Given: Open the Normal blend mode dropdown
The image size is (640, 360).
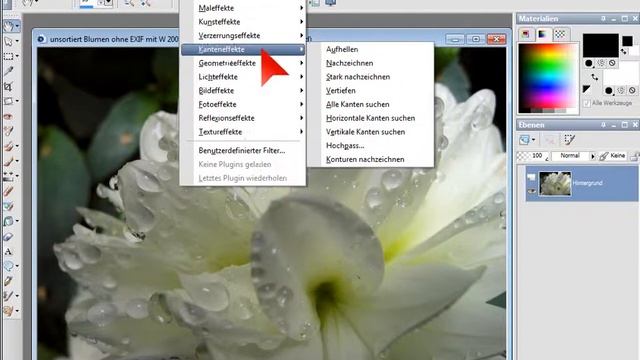Looking at the screenshot, I should coord(570,156).
